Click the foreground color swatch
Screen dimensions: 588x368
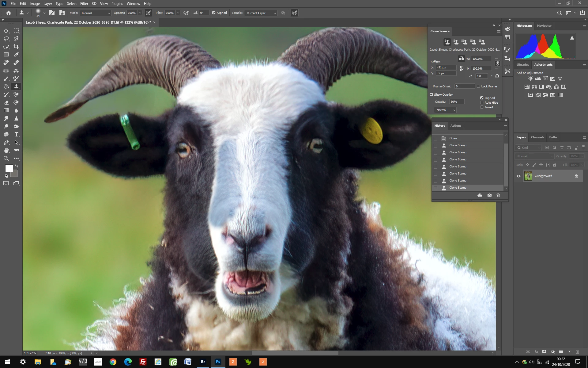(x=9, y=168)
